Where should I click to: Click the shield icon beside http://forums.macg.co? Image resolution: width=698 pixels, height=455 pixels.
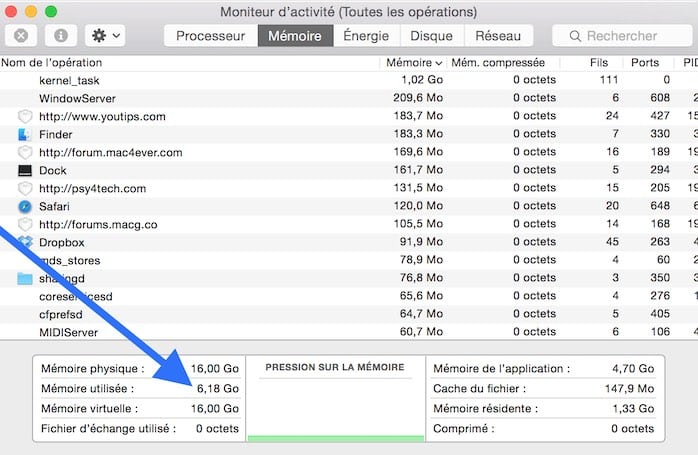25,224
